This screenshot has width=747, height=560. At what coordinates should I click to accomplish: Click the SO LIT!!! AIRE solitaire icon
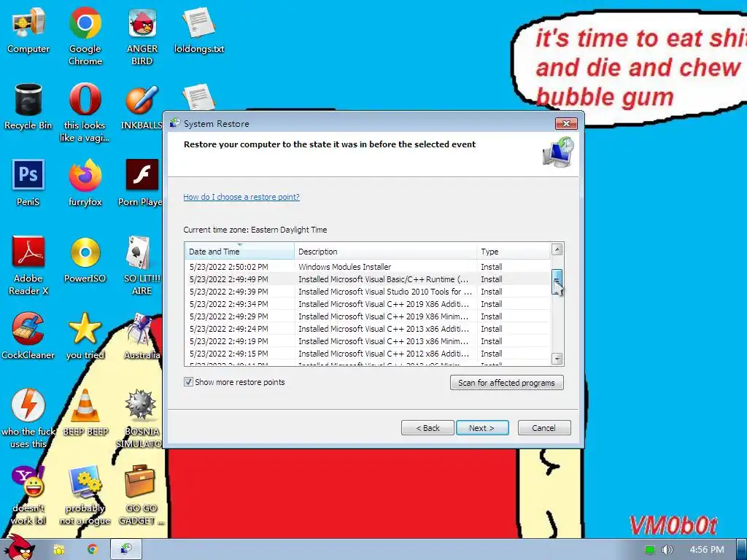click(142, 265)
